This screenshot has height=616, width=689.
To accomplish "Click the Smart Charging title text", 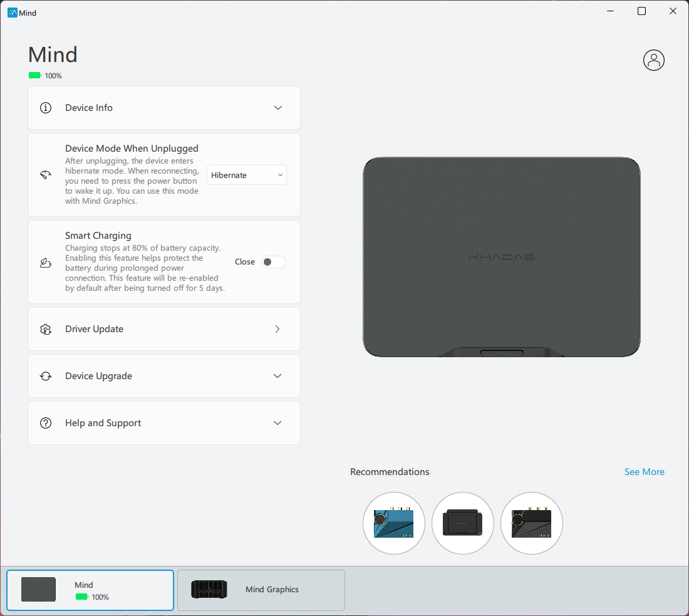I will [98, 236].
